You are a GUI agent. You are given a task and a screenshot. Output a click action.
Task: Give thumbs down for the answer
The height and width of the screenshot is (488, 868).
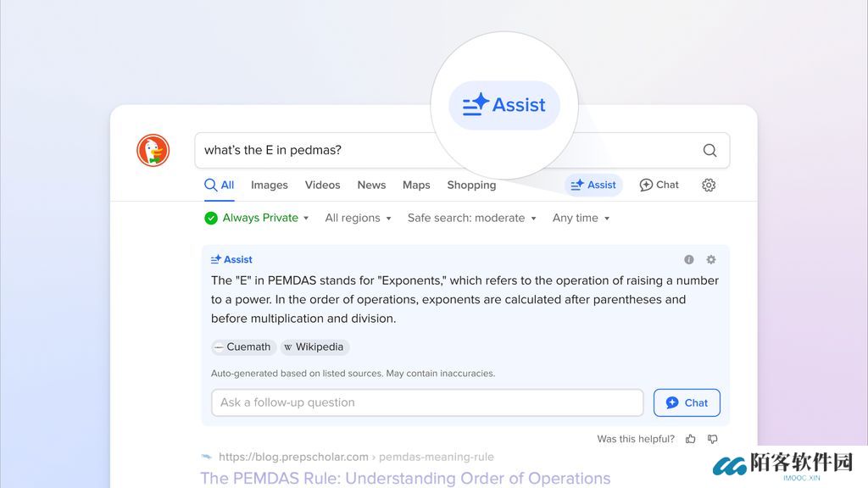[712, 439]
